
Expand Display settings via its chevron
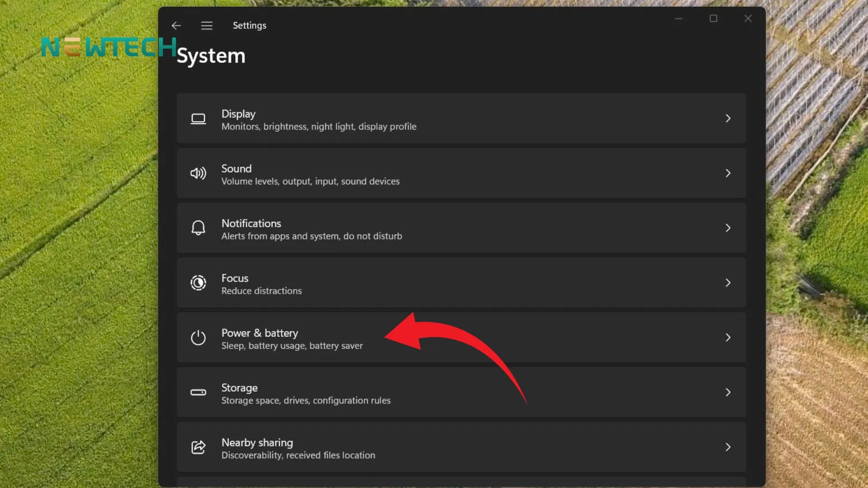[x=728, y=118]
